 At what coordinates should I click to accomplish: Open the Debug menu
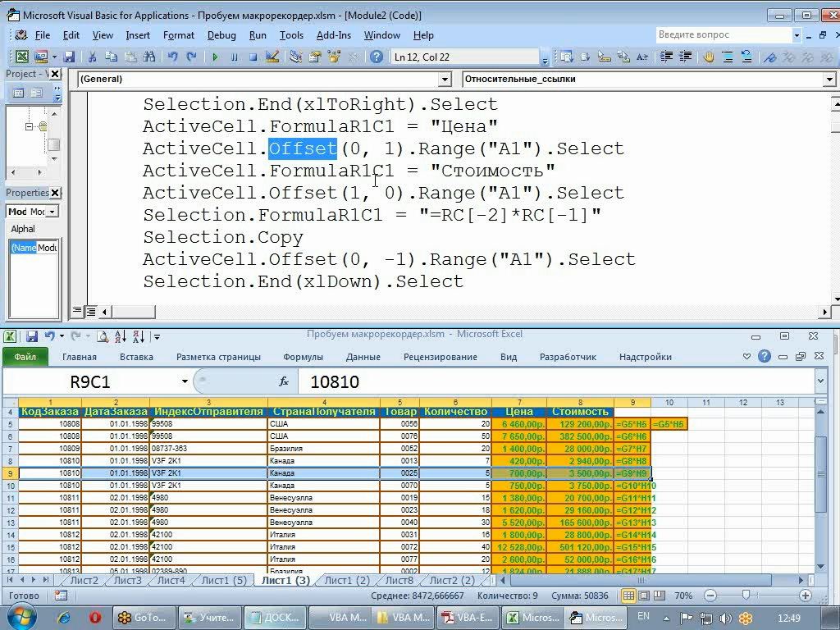pos(221,35)
